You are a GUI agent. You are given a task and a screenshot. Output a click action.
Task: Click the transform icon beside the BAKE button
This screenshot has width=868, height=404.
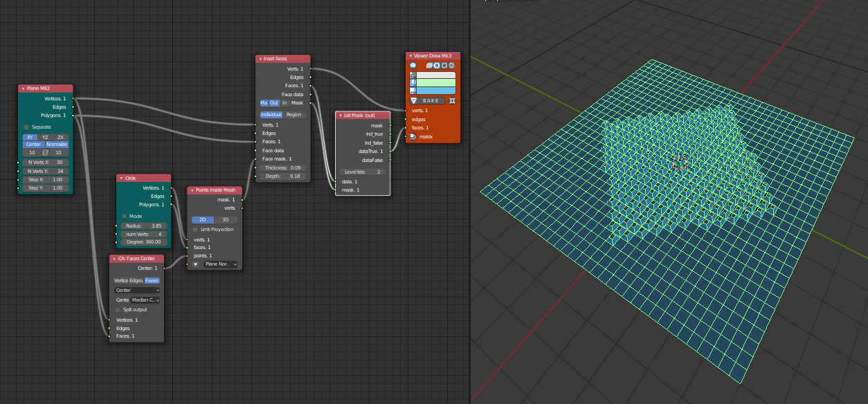click(x=453, y=100)
